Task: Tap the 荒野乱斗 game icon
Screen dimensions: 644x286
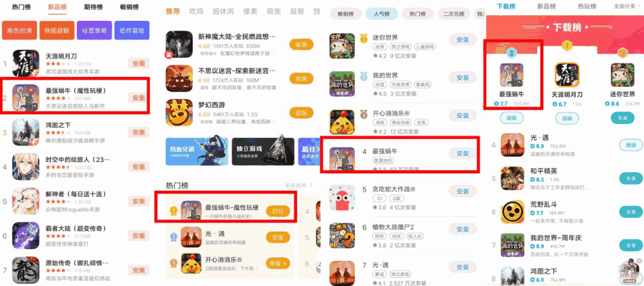Action: [513, 212]
